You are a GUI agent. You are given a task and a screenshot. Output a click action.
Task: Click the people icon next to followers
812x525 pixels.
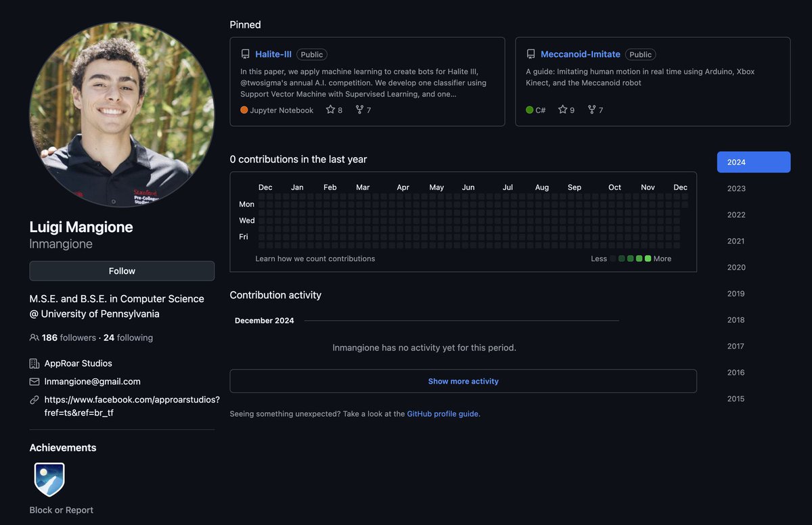(x=35, y=338)
